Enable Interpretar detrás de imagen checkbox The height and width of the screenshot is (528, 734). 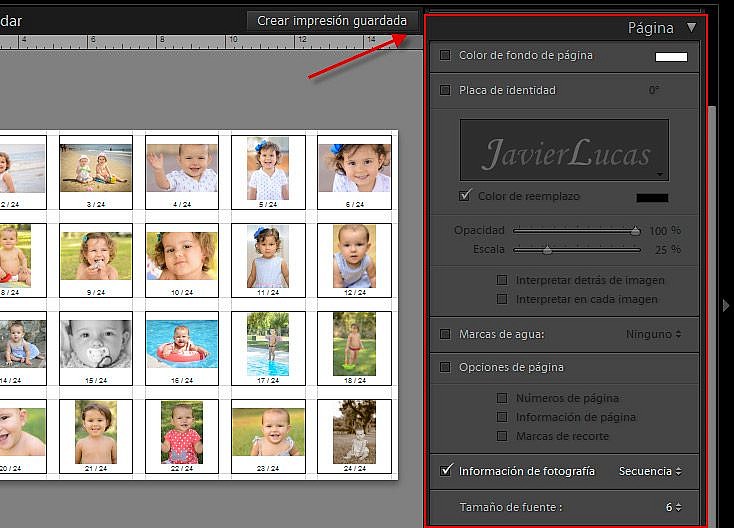(x=502, y=280)
